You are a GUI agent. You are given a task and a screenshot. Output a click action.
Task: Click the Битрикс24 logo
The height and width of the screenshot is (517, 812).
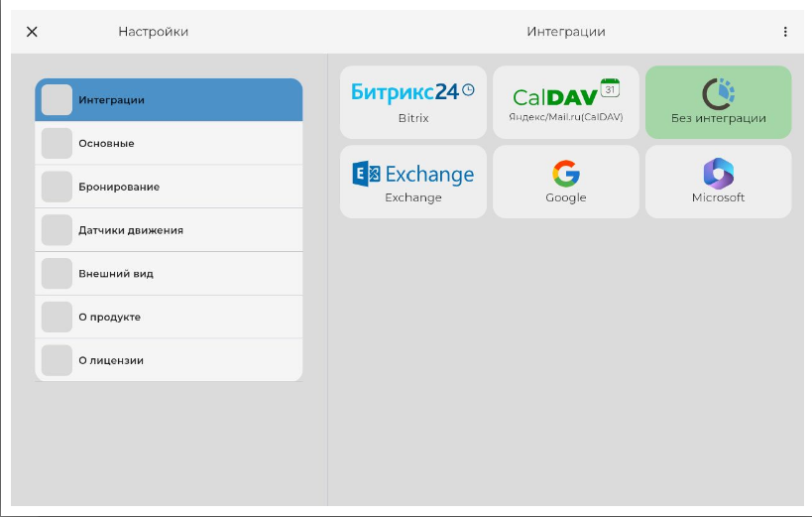(412, 91)
